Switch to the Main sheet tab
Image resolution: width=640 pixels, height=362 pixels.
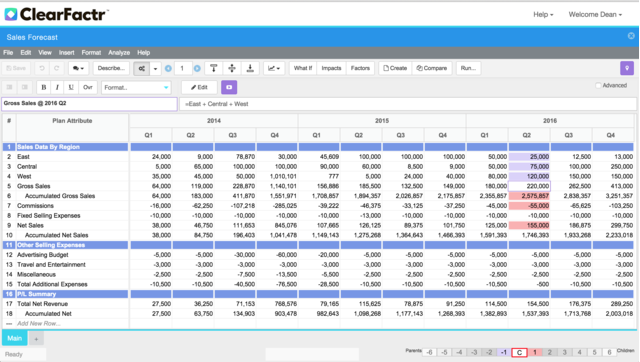(15, 338)
